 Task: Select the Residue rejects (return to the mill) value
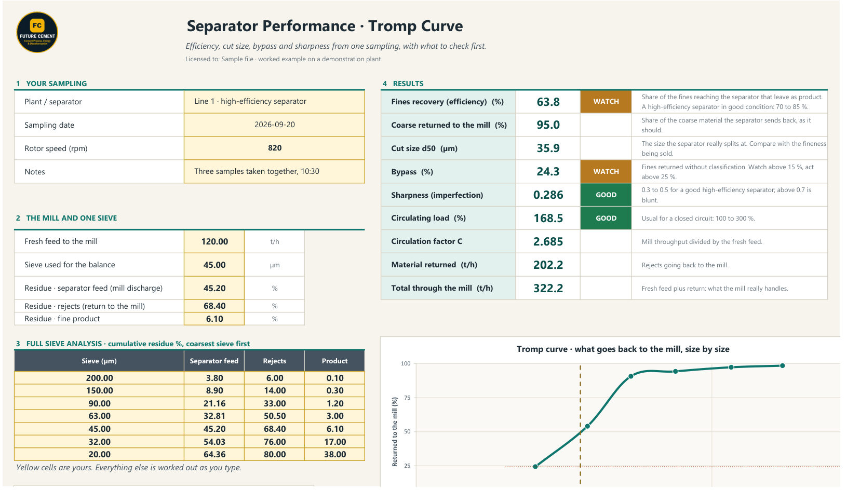(x=214, y=306)
